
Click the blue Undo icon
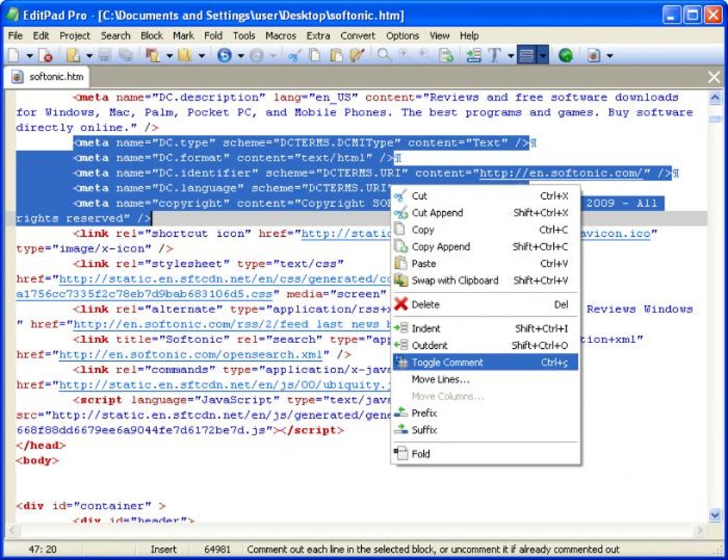tap(224, 56)
